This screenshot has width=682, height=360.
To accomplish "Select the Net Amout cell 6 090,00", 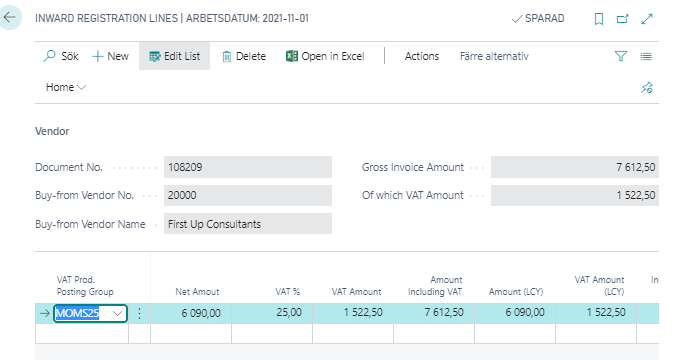I will (191, 313).
